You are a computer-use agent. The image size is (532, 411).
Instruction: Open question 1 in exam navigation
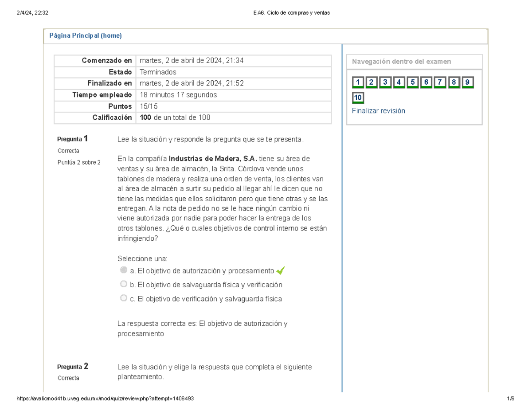tap(358, 82)
